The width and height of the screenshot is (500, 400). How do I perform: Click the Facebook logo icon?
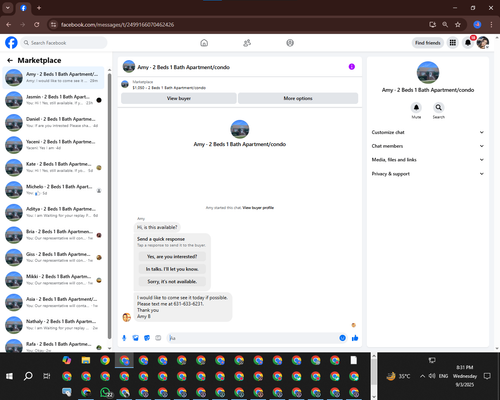(x=11, y=43)
